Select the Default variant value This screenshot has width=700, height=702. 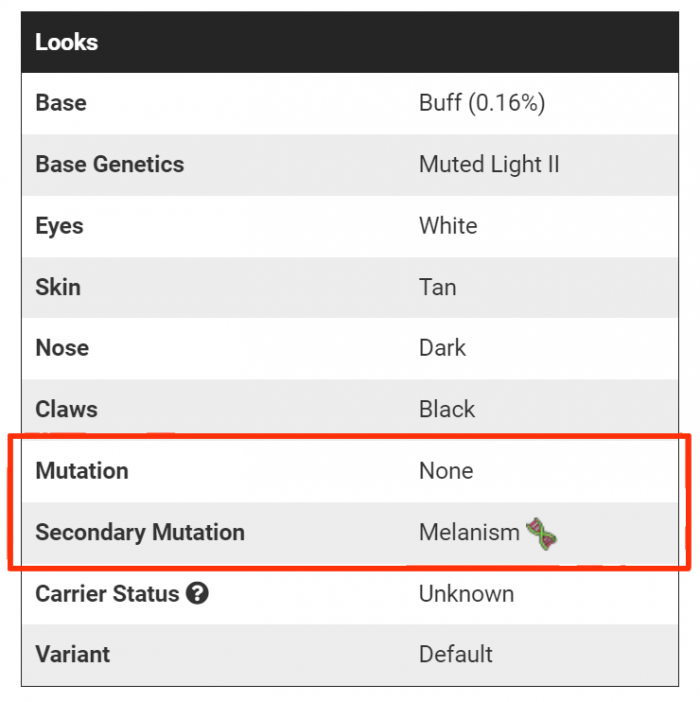[x=455, y=655]
